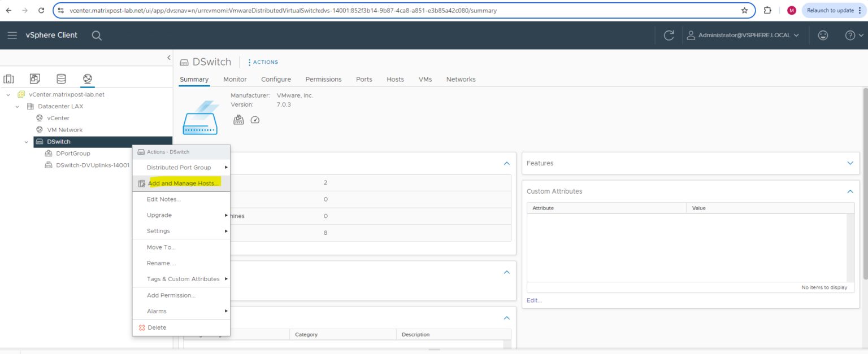Open the Administrator@VSPHERE.LOCAL account dropdown
Viewport: 868px width, 354px height.
click(x=743, y=35)
